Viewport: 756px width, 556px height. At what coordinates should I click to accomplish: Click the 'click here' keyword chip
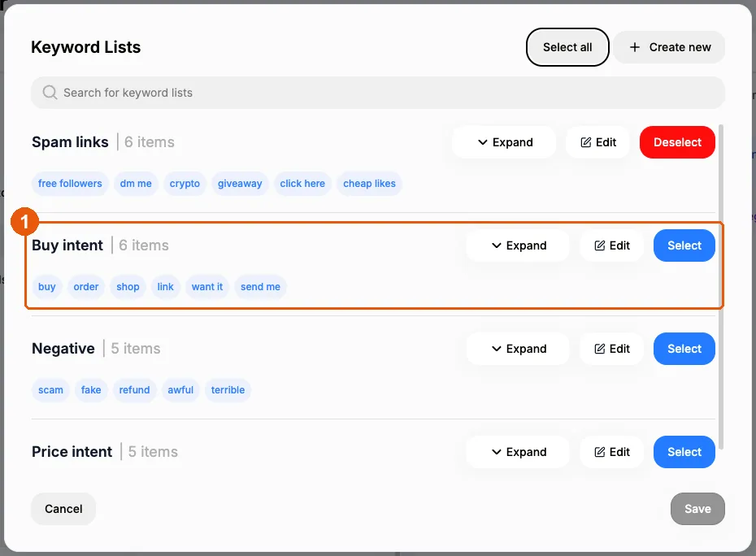[x=302, y=184]
